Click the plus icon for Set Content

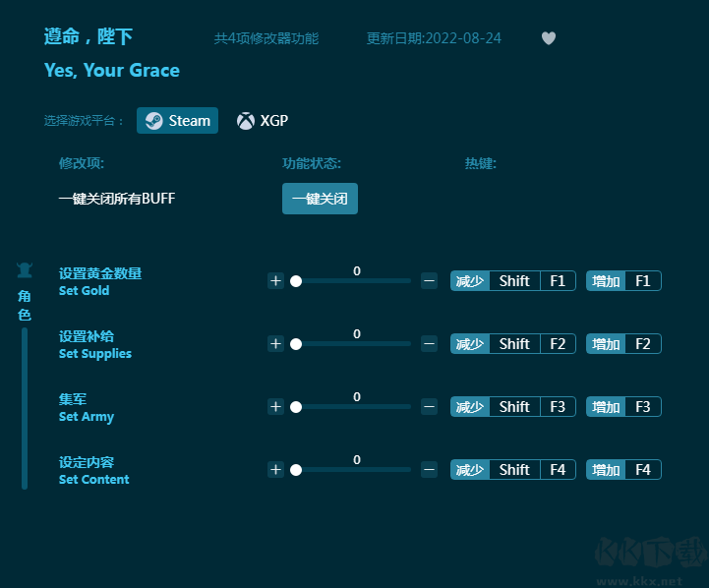[x=275, y=470]
